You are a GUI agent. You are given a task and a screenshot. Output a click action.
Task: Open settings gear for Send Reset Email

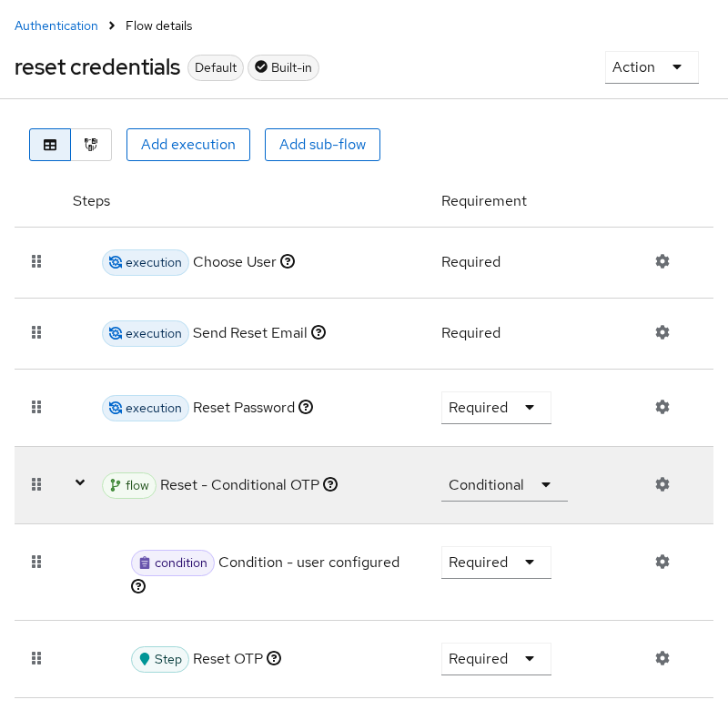point(662,332)
